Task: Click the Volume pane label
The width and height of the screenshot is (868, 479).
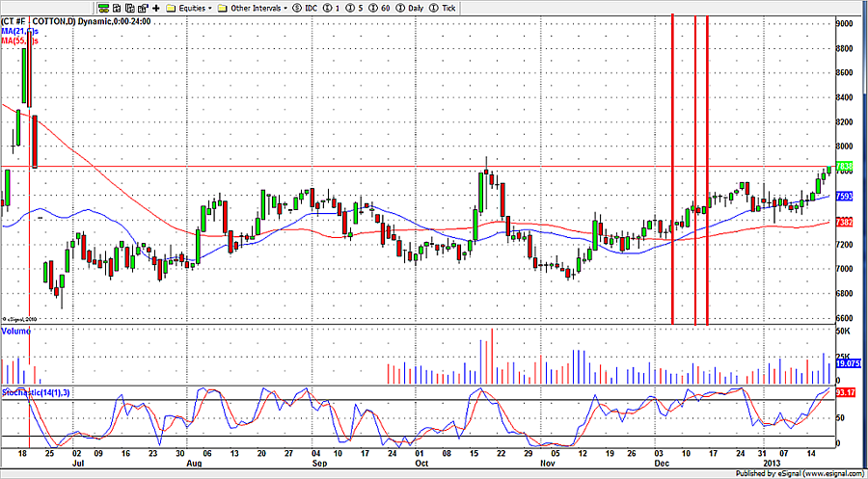Action: tap(15, 332)
